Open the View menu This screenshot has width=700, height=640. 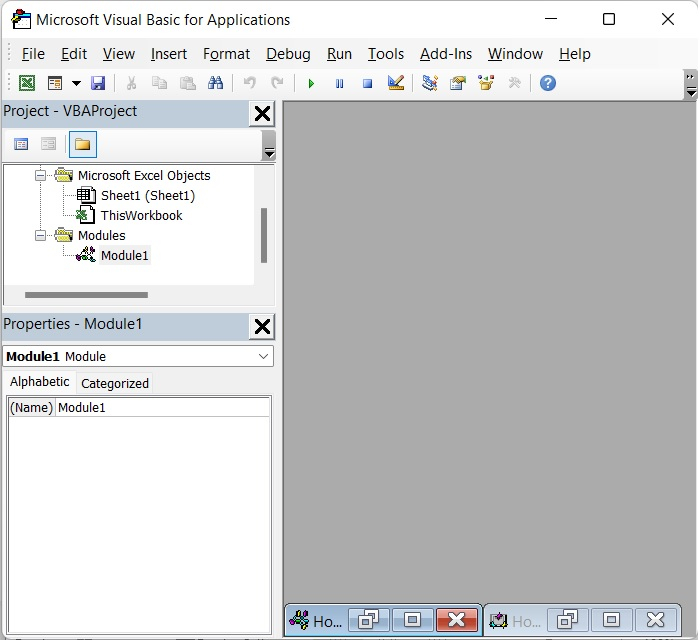(119, 54)
